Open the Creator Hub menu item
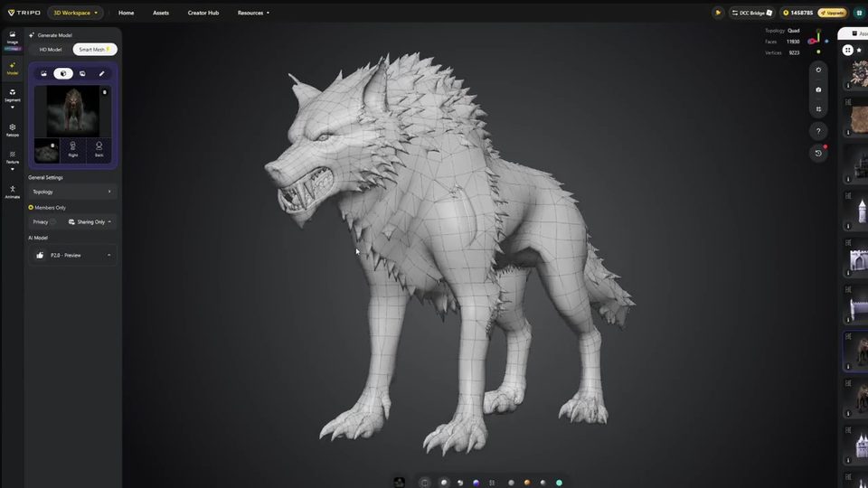This screenshot has width=868, height=488. click(x=203, y=13)
